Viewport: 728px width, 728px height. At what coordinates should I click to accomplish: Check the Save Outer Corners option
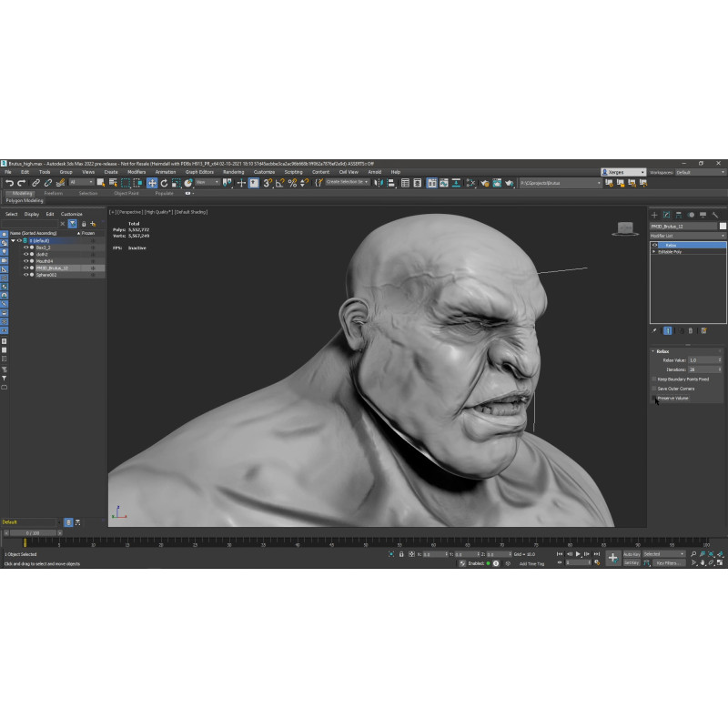click(654, 389)
